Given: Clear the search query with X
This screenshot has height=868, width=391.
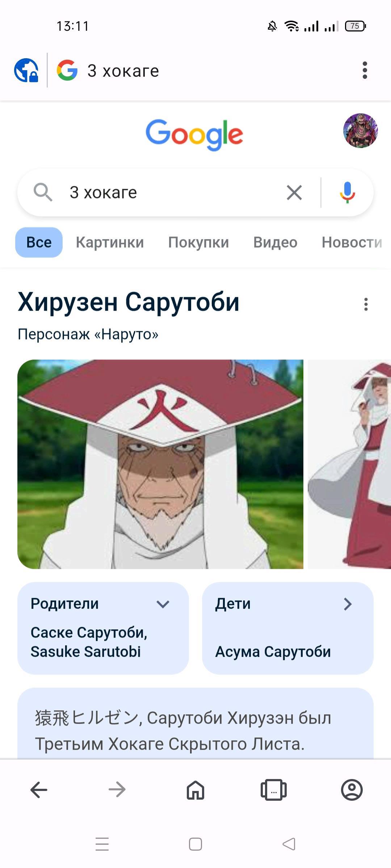Looking at the screenshot, I should coord(294,192).
